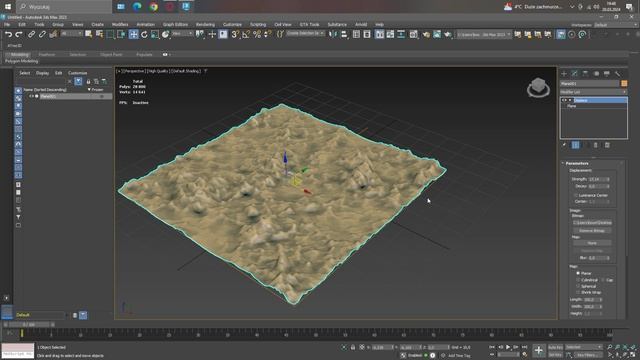Activate the Select and Rotate tool
Screen dimensions: 640x360
click(144, 35)
